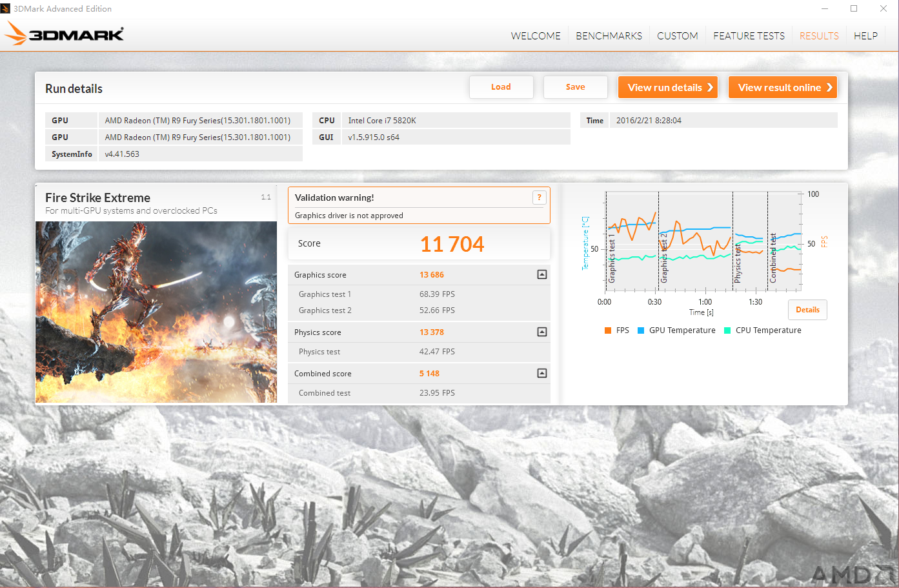Screen dimensions: 899x588
Task: Click the 3DMark logo
Action: 65,34
